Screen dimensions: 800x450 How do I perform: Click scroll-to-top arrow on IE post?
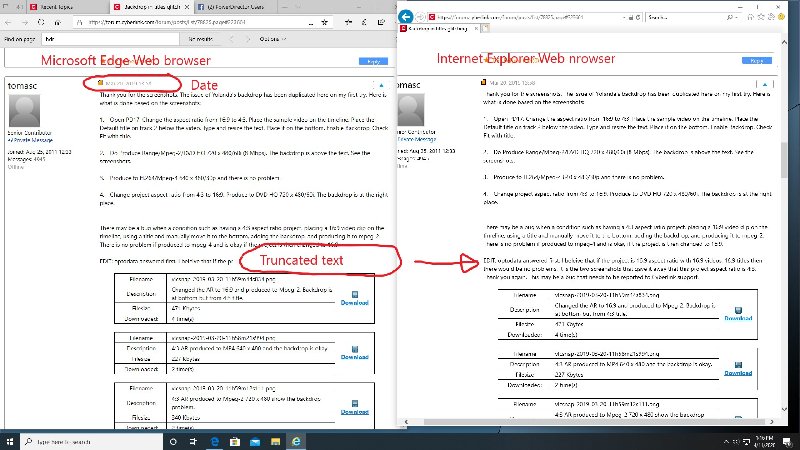(765, 84)
